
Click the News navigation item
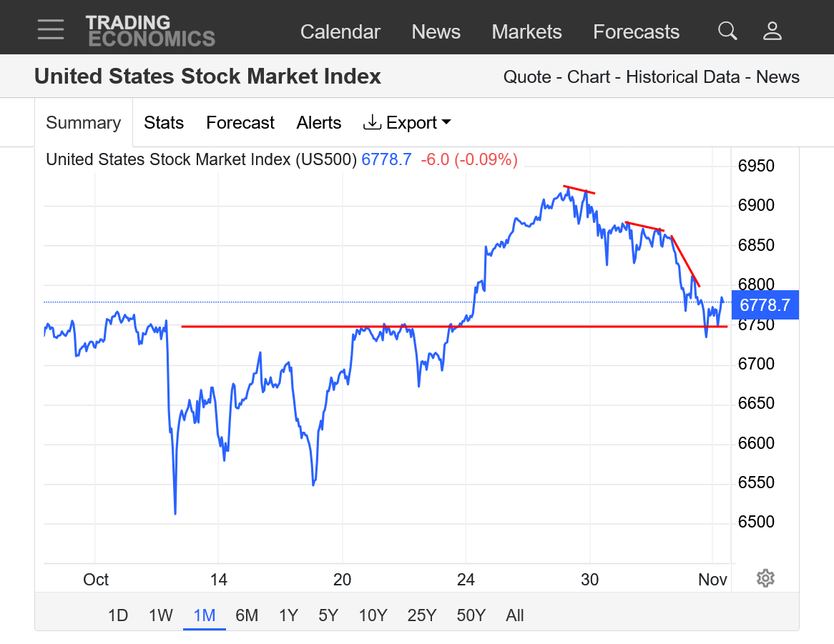pos(436,32)
